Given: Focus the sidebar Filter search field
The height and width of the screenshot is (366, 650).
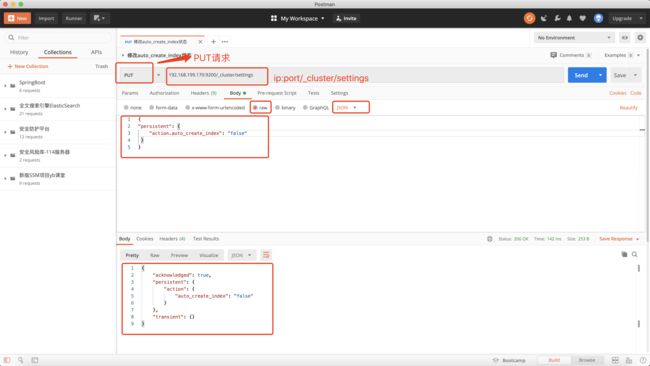Looking at the screenshot, I should (x=59, y=37).
